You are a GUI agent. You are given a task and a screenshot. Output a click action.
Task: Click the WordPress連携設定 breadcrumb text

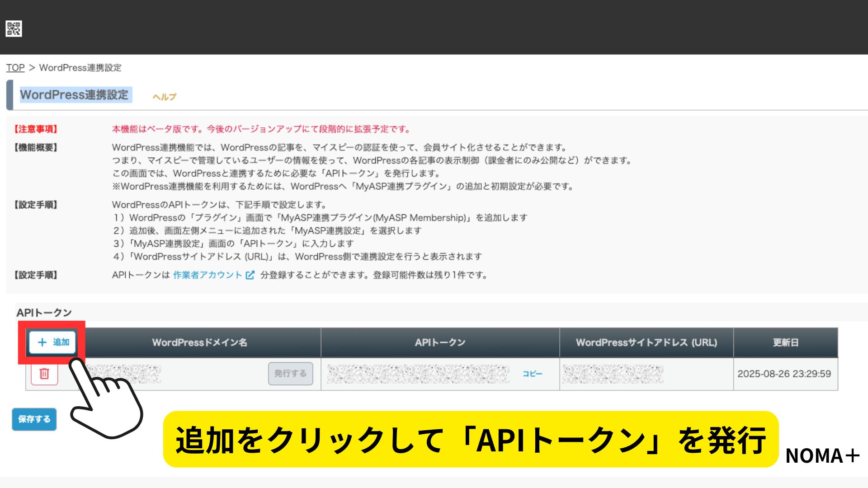click(80, 68)
